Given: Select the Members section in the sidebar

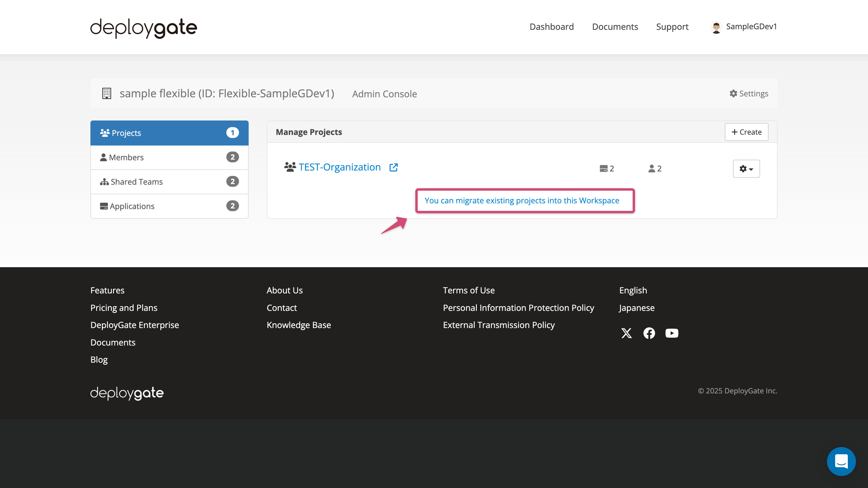Looking at the screenshot, I should pyautogui.click(x=127, y=157).
